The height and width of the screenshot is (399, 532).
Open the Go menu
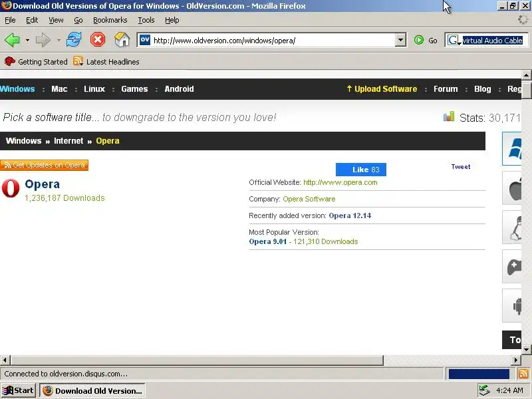78,20
